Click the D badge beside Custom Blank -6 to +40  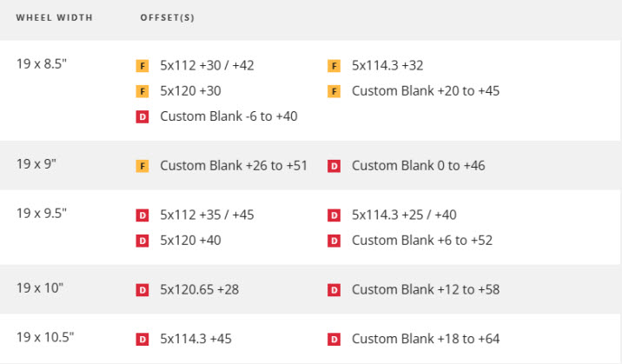[142, 117]
